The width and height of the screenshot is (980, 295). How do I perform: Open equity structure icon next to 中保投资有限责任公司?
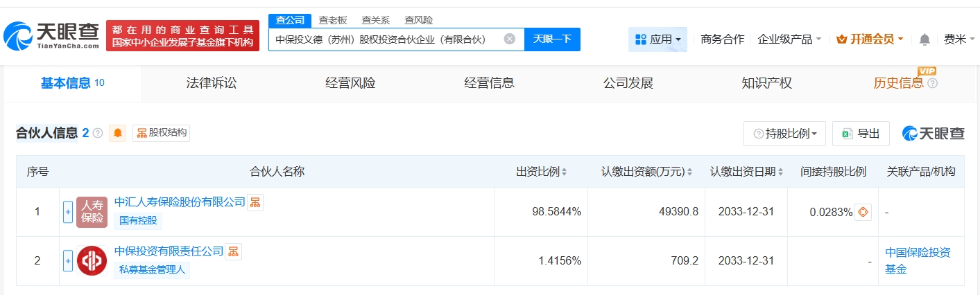pyautogui.click(x=234, y=251)
